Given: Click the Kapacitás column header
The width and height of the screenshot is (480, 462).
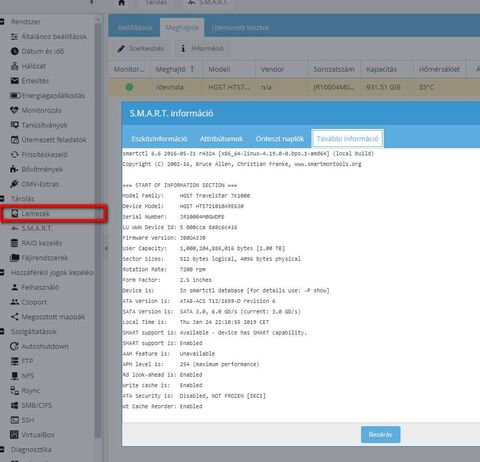Looking at the screenshot, I should [387, 69].
